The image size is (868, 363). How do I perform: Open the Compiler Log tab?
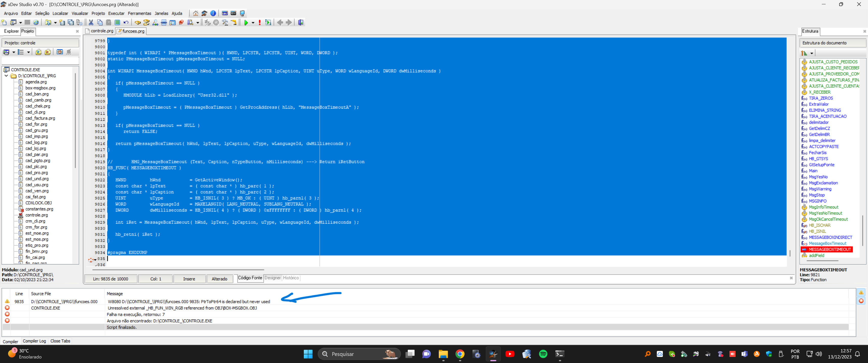(34, 341)
